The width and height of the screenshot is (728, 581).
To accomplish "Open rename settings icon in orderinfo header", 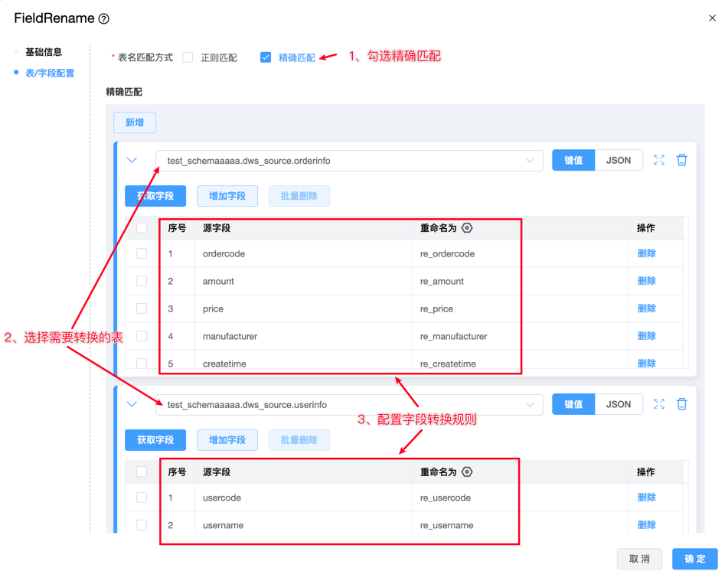I will 467,228.
